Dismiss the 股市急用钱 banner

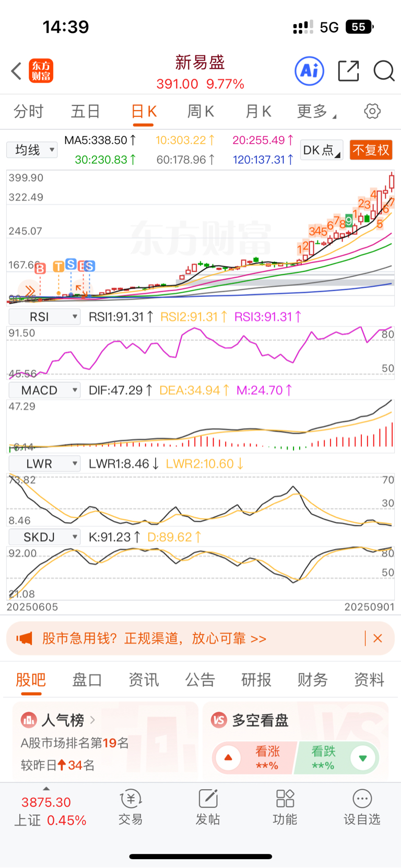[378, 638]
